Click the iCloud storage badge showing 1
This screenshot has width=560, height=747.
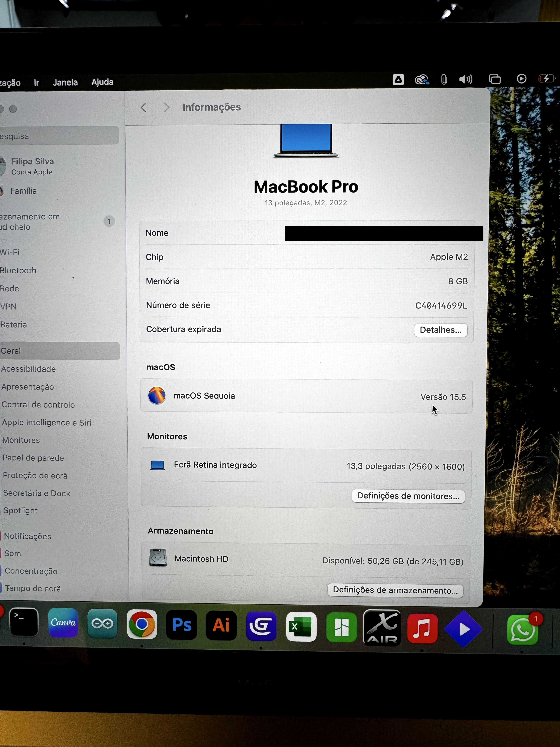pyautogui.click(x=109, y=222)
